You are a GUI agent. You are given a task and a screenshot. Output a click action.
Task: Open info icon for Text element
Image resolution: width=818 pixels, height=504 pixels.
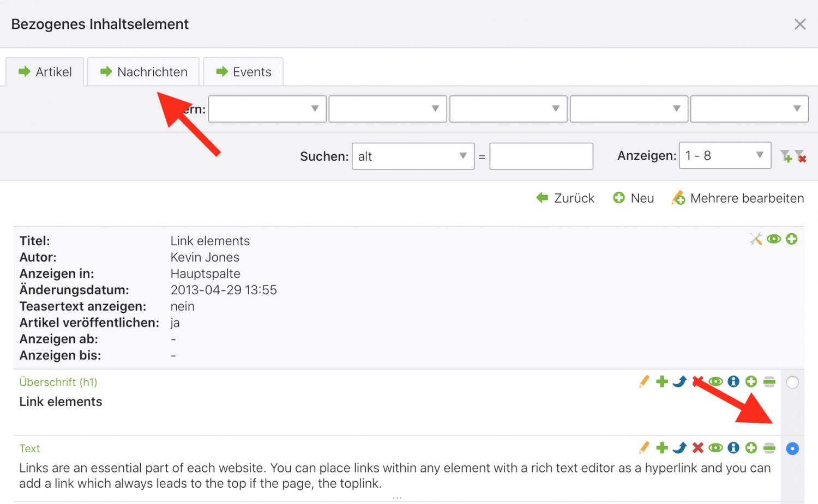click(x=733, y=448)
